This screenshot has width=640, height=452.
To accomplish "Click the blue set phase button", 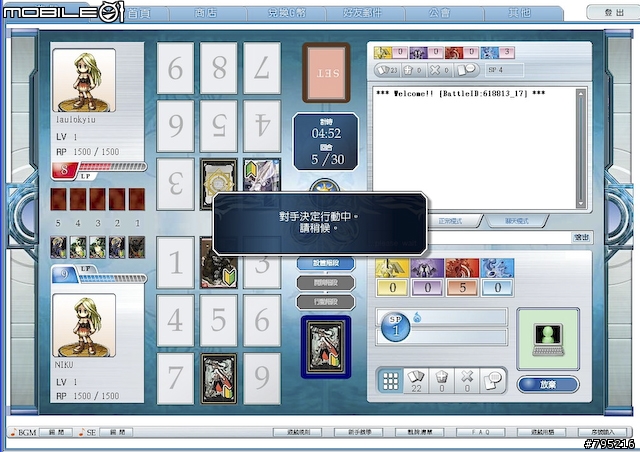I will click(325, 263).
